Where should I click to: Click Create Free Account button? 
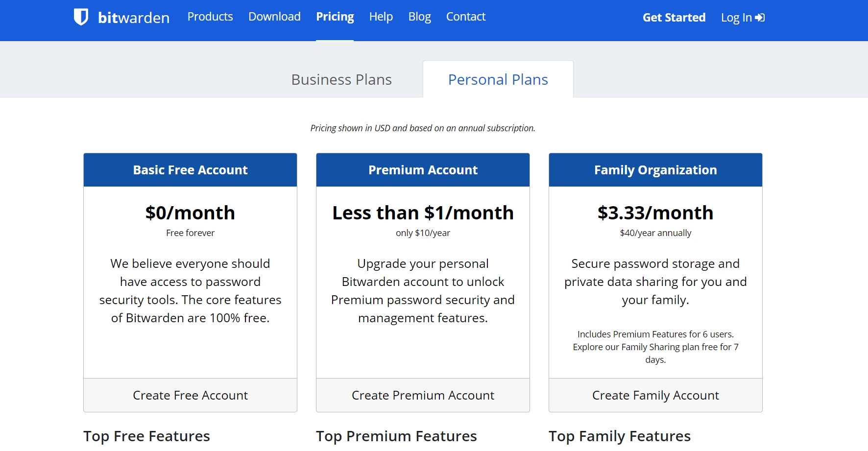point(191,395)
